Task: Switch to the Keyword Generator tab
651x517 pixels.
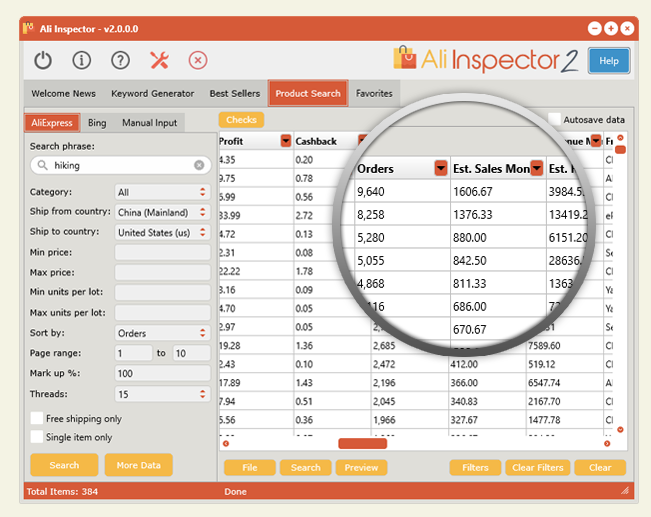Action: 152,93
